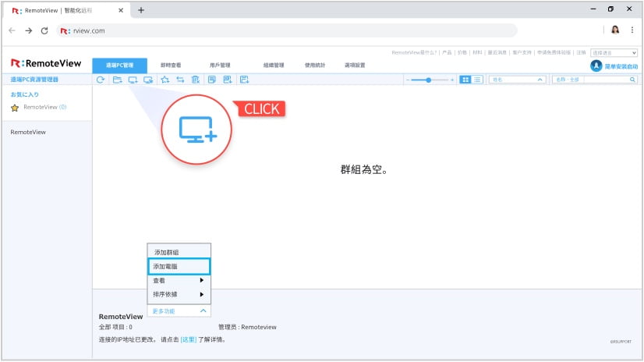The height and width of the screenshot is (362, 644).
Task: Click the add computer monitor-plus toolbar icon
Action: click(133, 80)
